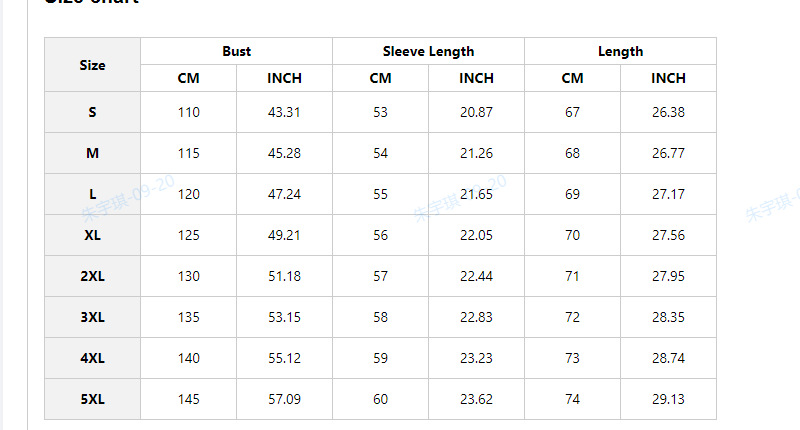Click the 29.13 length inch cell
Image resolution: width=800 pixels, height=430 pixels.
[668, 399]
